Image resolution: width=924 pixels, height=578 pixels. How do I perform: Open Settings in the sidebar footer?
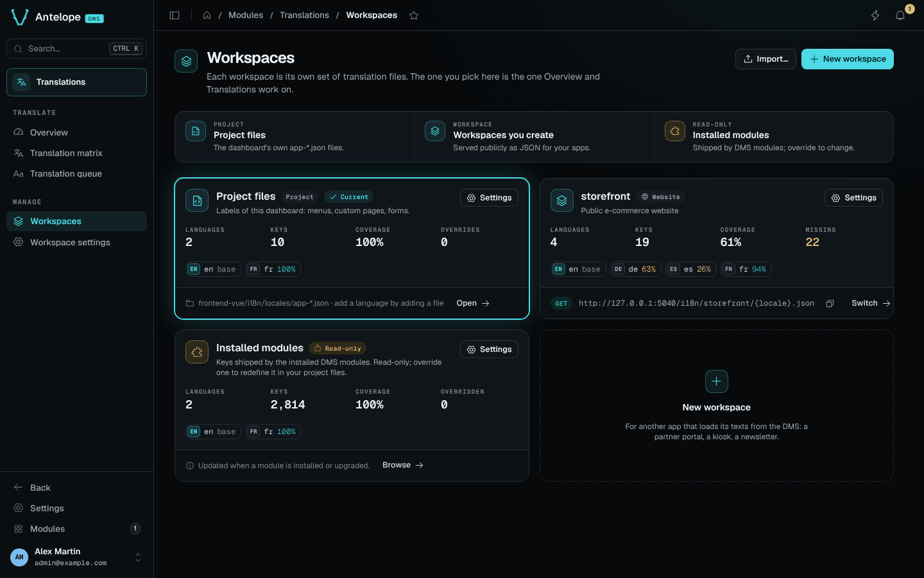tap(76, 508)
